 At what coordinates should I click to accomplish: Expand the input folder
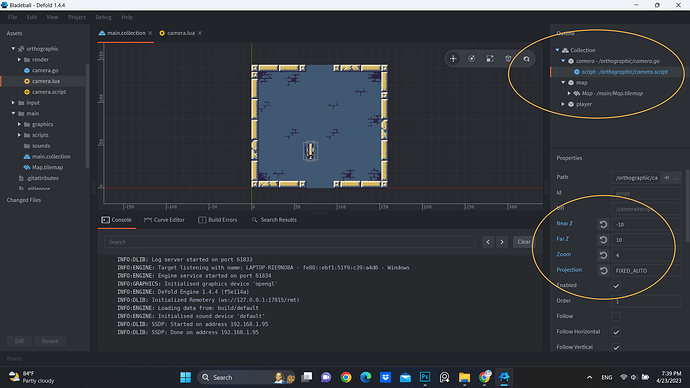[13, 102]
